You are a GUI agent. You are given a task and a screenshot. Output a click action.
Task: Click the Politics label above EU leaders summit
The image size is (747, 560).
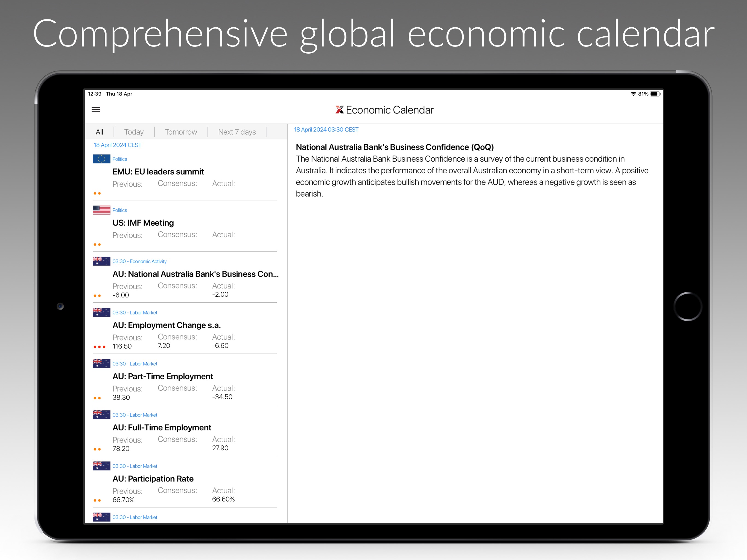click(x=119, y=159)
